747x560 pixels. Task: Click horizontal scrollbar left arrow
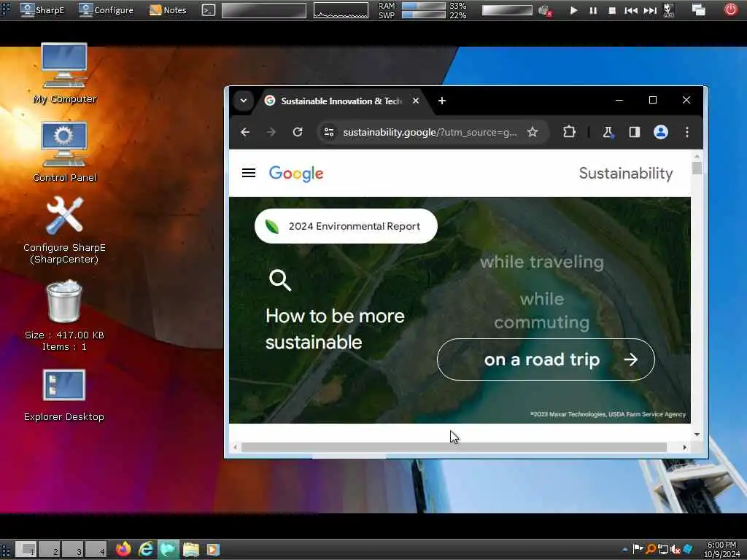235,447
